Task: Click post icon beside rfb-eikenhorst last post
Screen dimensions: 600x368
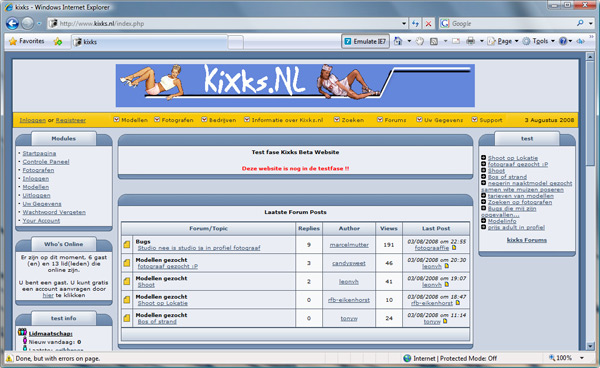Action: pyautogui.click(x=458, y=303)
